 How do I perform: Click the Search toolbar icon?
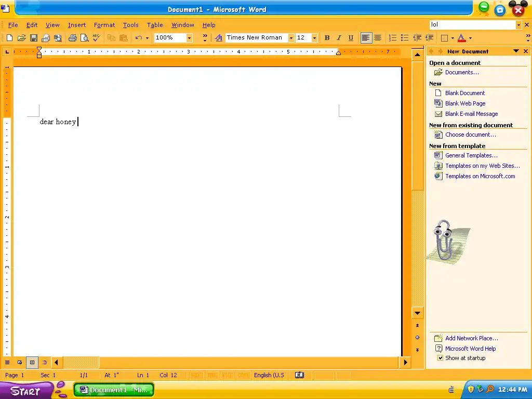pos(58,37)
